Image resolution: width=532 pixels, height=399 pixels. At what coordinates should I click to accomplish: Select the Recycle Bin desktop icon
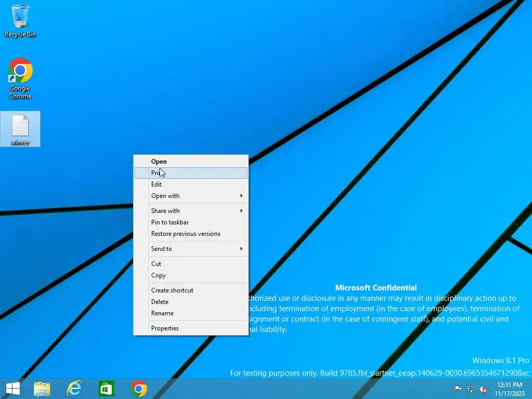(x=20, y=21)
